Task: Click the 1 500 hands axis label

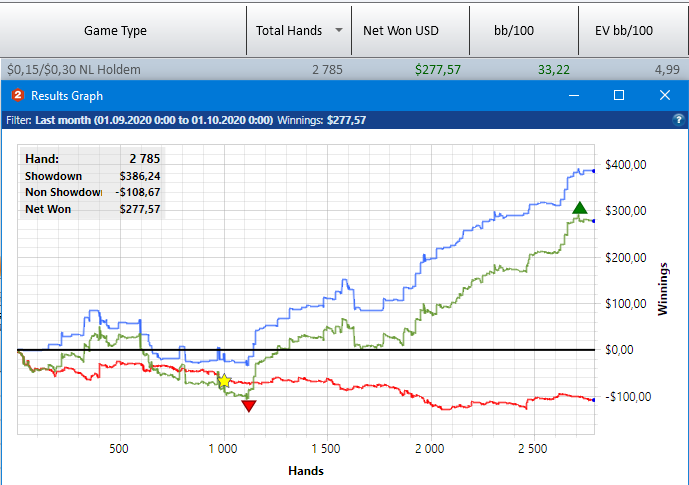Action: point(326,449)
